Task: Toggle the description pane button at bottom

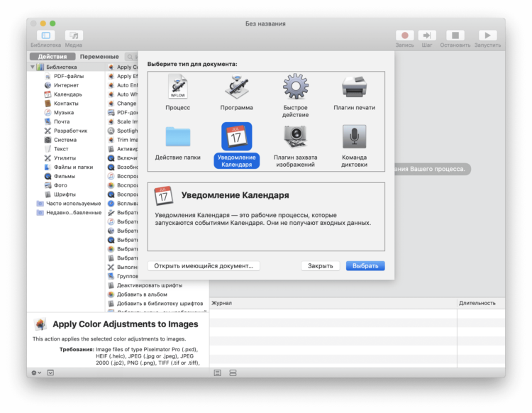Action: [x=50, y=373]
